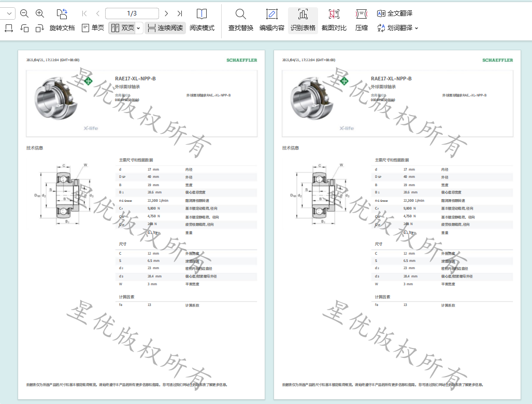Click 主要尺寸和性能数据 heading on left page
532x404 pixels.
pos(136,160)
